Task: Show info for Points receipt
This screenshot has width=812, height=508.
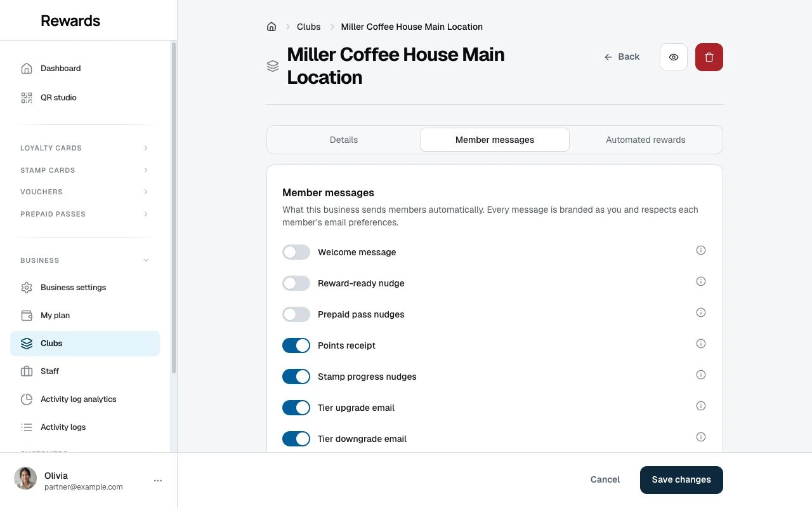Action: pyautogui.click(x=701, y=344)
